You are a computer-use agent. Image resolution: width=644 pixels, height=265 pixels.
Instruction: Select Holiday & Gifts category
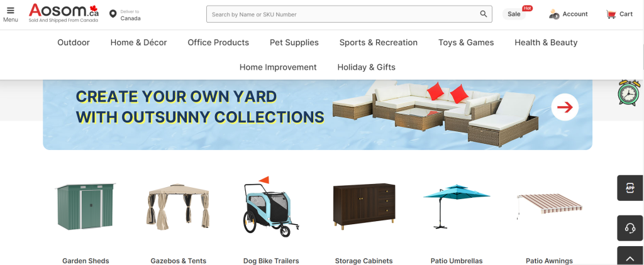[x=367, y=67]
